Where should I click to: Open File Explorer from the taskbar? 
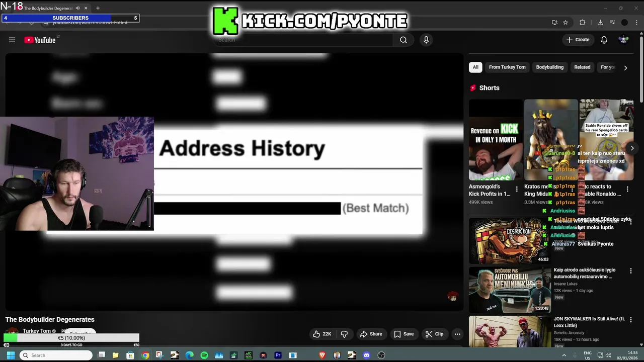[x=115, y=355]
